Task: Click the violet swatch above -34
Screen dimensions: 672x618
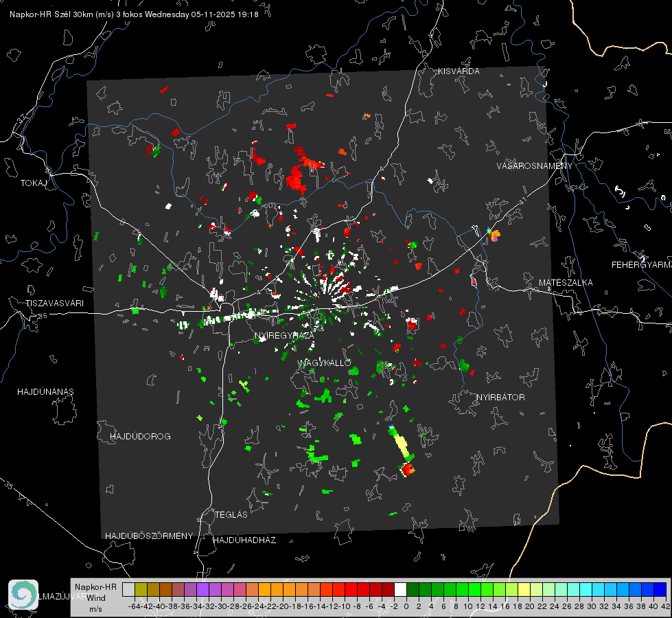Action: pyautogui.click(x=202, y=589)
